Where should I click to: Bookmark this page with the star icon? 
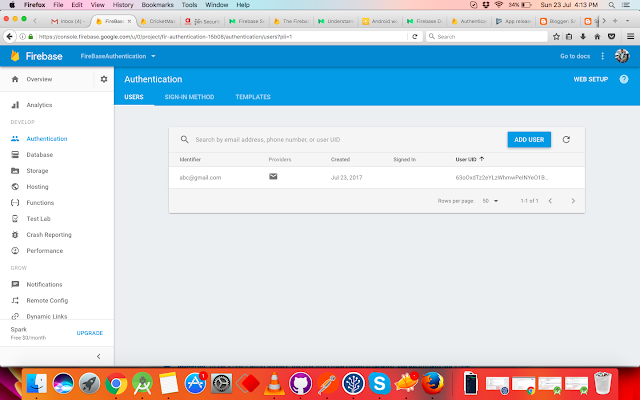[x=556, y=37]
